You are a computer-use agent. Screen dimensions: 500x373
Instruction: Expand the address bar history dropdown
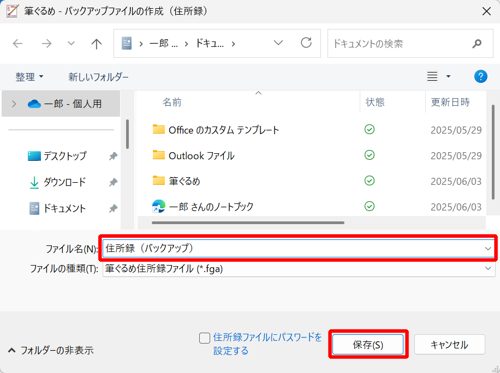[278, 43]
